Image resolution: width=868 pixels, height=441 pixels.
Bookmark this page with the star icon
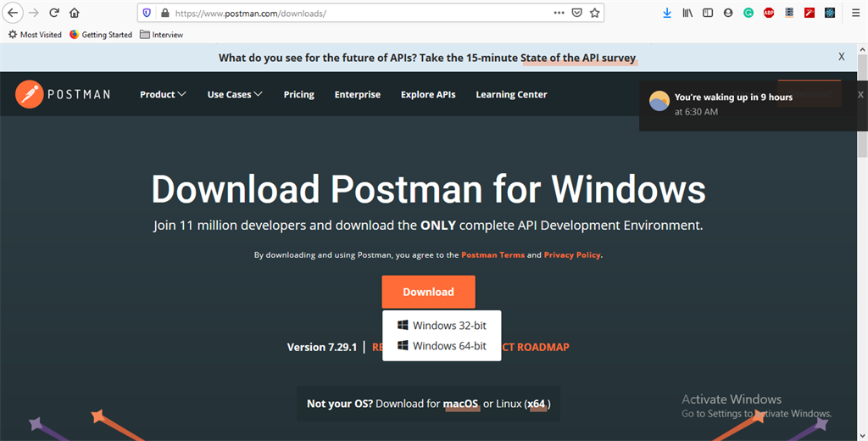[594, 13]
